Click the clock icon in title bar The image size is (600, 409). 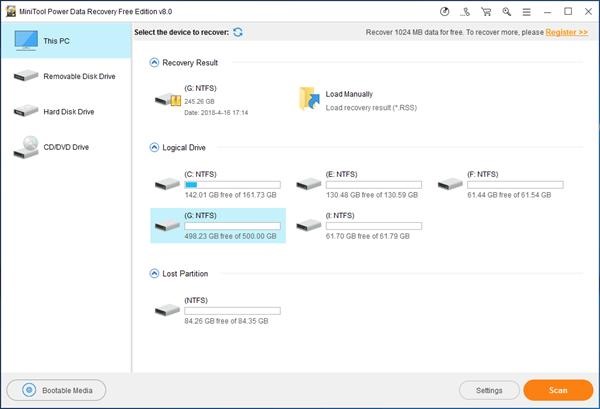444,12
